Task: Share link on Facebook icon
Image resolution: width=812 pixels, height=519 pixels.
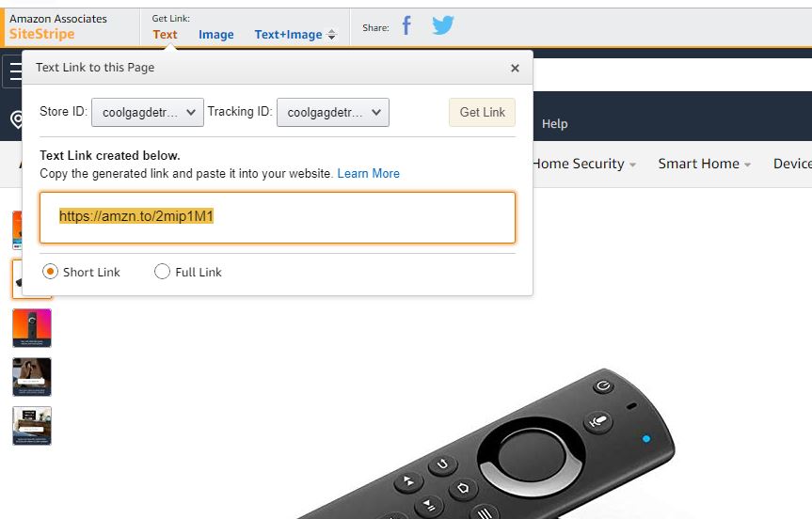Action: pyautogui.click(x=407, y=25)
